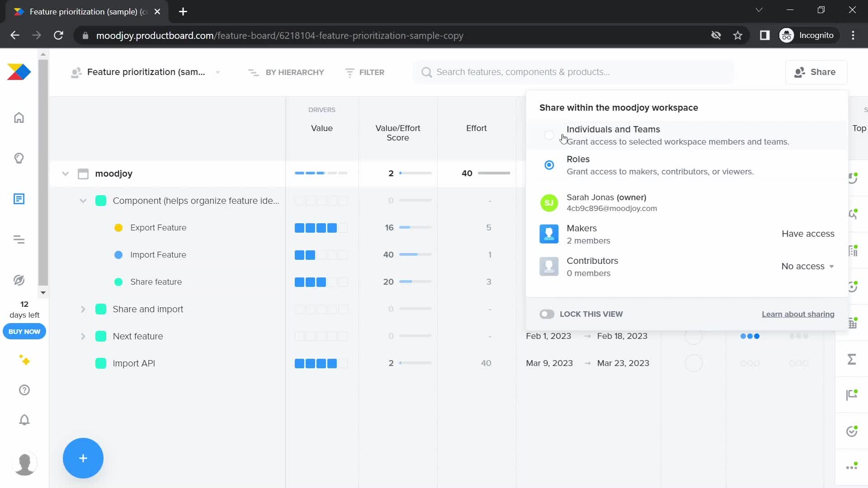868x488 pixels.
Task: Open the Productboard logo home
Action: (x=19, y=72)
